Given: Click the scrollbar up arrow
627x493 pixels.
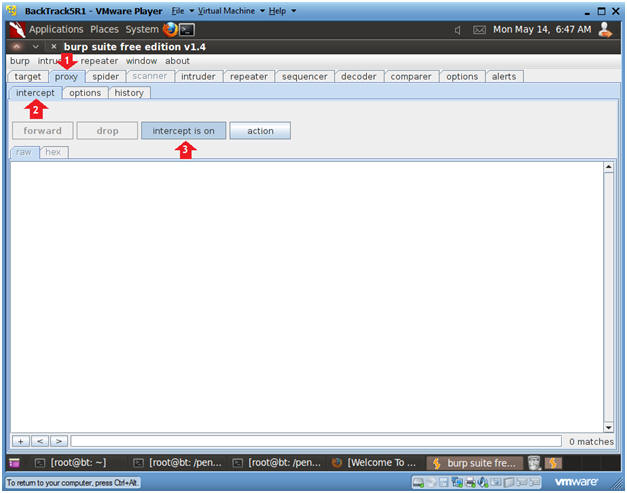Looking at the screenshot, I should click(609, 167).
